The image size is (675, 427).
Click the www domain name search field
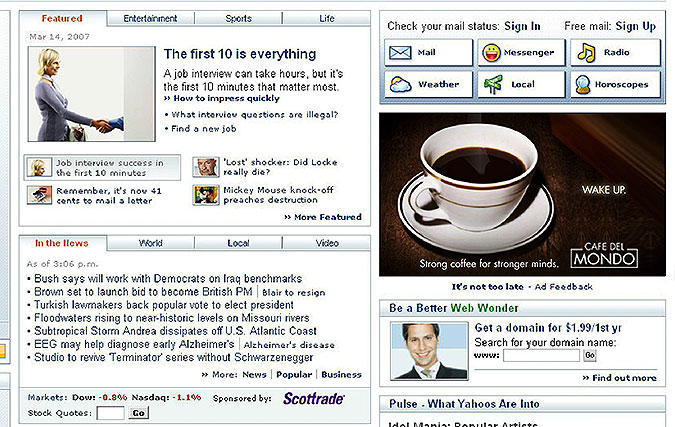542,356
